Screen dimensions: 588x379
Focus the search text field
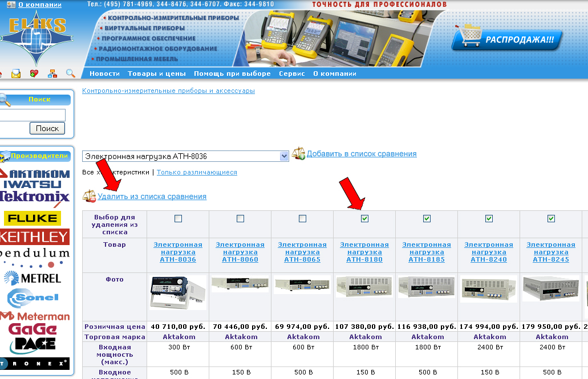click(33, 115)
